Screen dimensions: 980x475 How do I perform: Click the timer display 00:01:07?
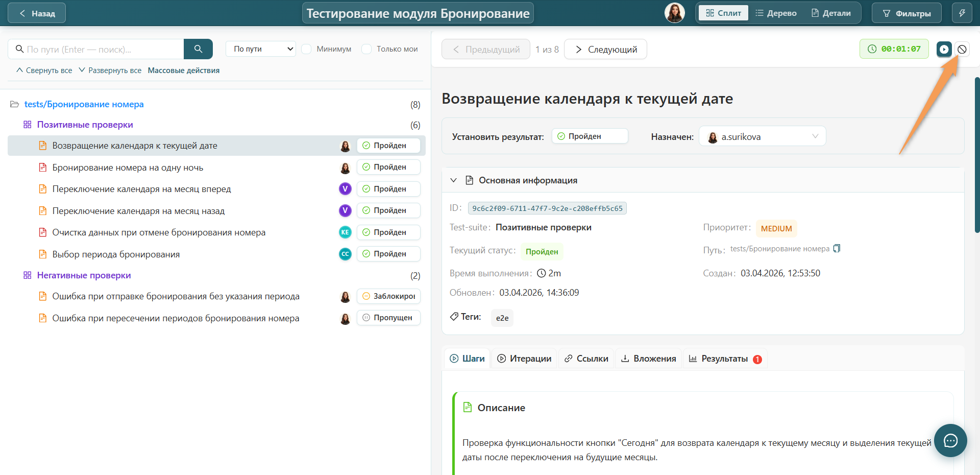click(894, 49)
